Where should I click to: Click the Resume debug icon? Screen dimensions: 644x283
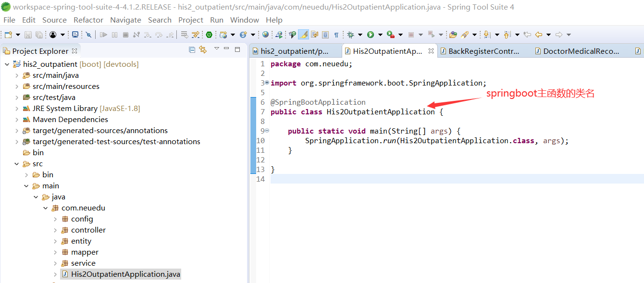coord(103,35)
